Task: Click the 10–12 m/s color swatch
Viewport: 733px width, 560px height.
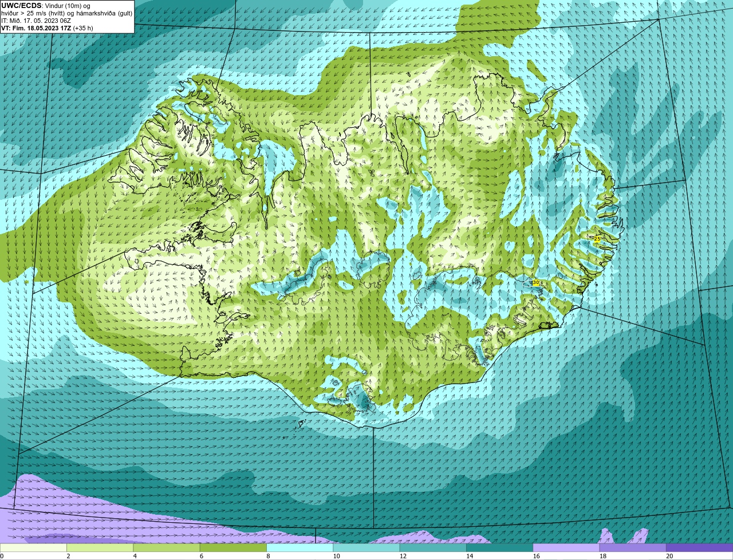Action: pos(366,547)
